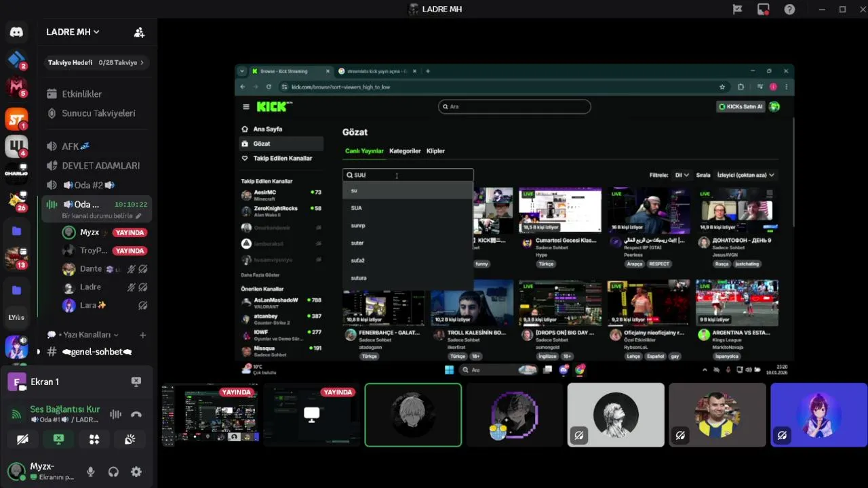The image size is (868, 488).
Task: Open ARGENTINA VS ESTA... stream thumbnail
Action: point(737,302)
